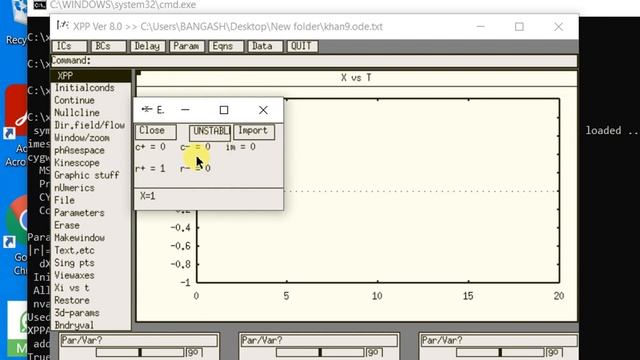Maximize the equilibria dialog window
Viewport: 640px width, 360px height.
(224, 110)
